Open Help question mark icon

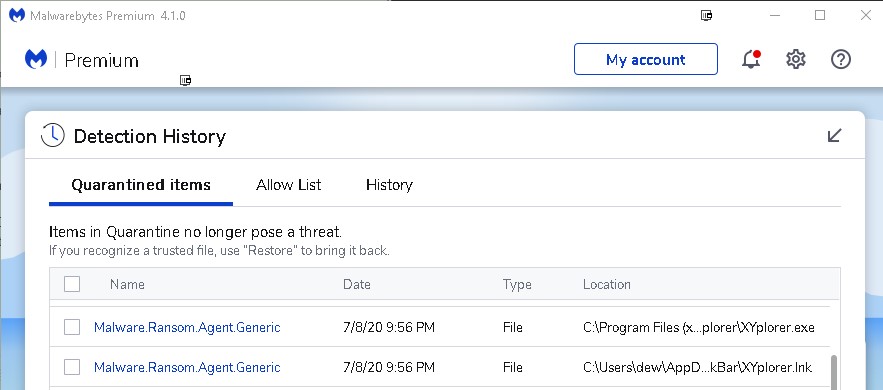841,59
